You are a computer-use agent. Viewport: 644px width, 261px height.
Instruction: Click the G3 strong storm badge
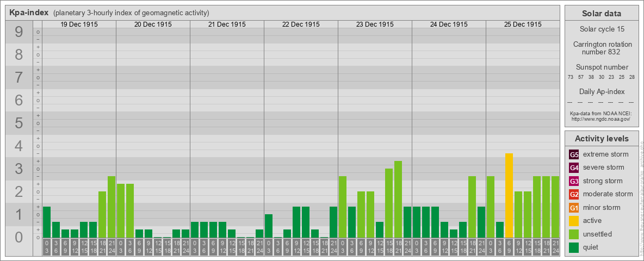[574, 181]
